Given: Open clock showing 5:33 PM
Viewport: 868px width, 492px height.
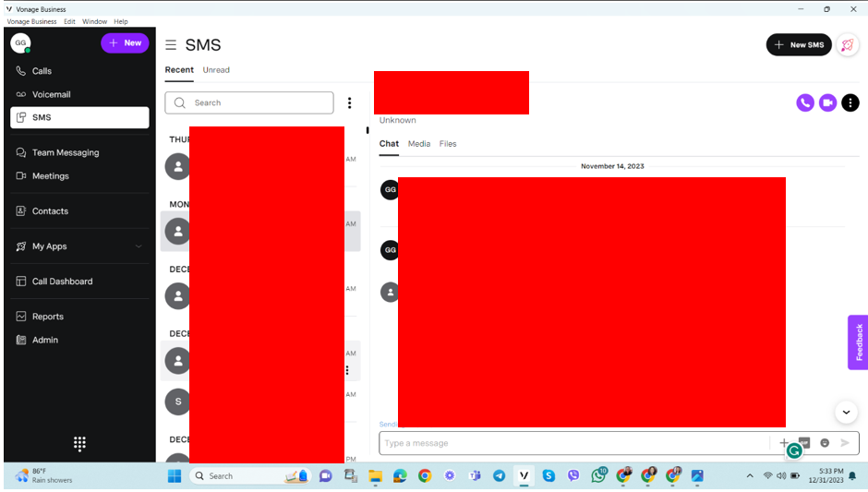Looking at the screenshot, I should pos(826,475).
